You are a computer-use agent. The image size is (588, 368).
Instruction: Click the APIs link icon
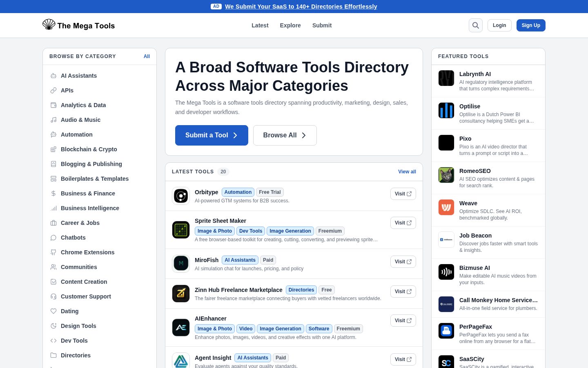click(53, 90)
